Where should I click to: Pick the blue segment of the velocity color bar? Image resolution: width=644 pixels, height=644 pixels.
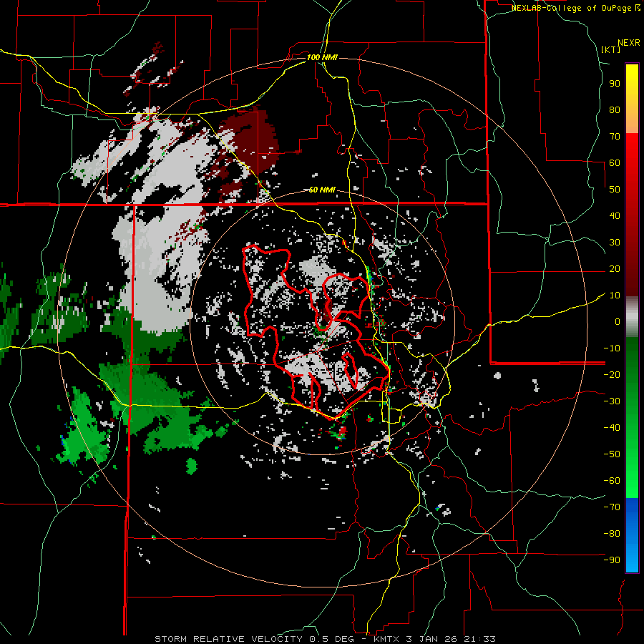click(x=632, y=535)
